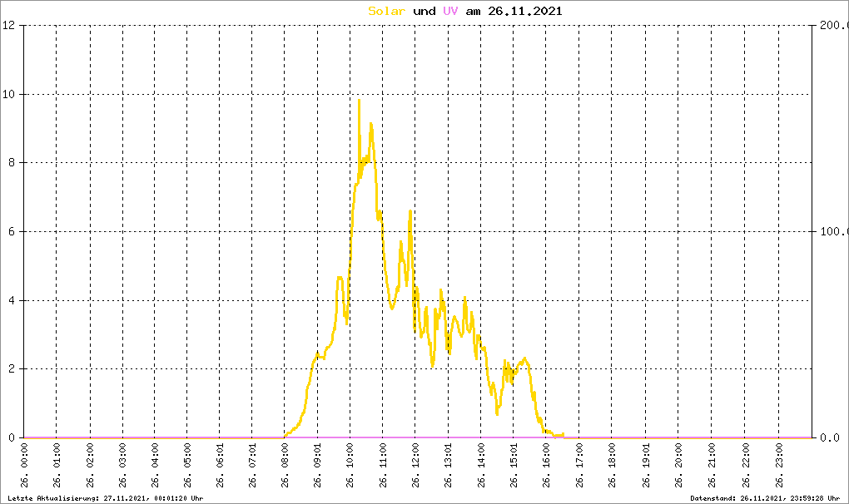Click the time label '26. 18:00'
The height and width of the screenshot is (504, 849).
point(612,466)
